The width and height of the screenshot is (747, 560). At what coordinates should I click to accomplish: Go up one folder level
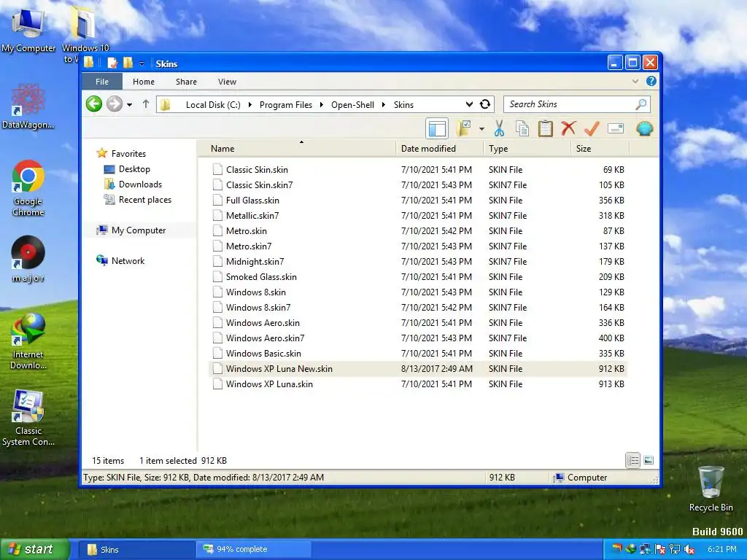tap(146, 104)
